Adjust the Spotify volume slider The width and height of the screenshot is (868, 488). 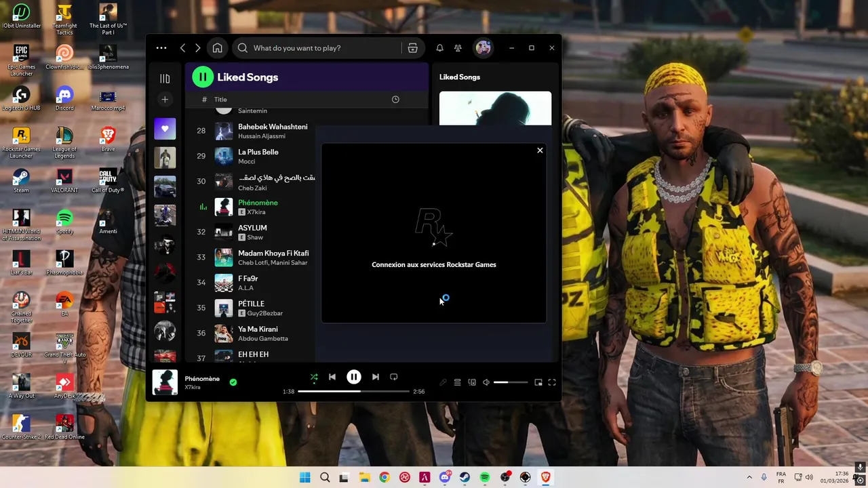[511, 382]
